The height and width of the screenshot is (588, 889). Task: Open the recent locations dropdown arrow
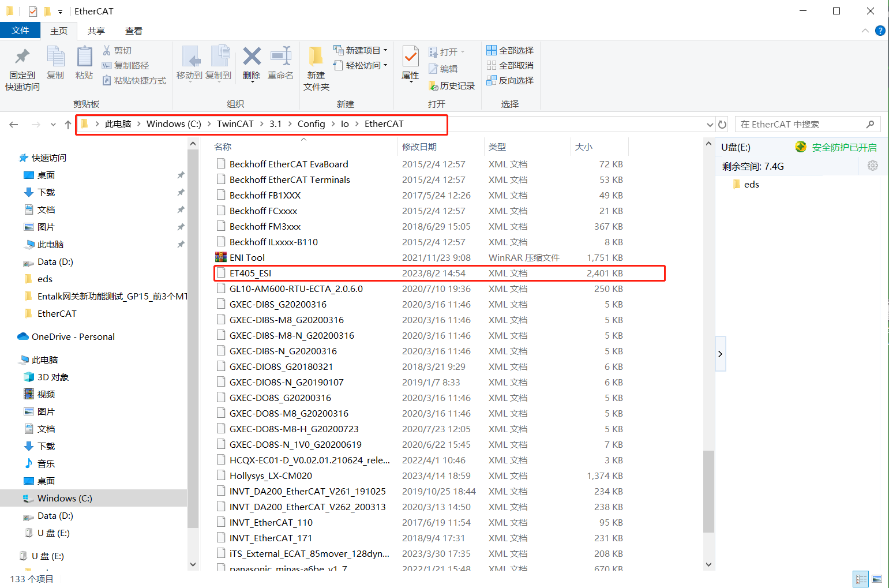(53, 124)
